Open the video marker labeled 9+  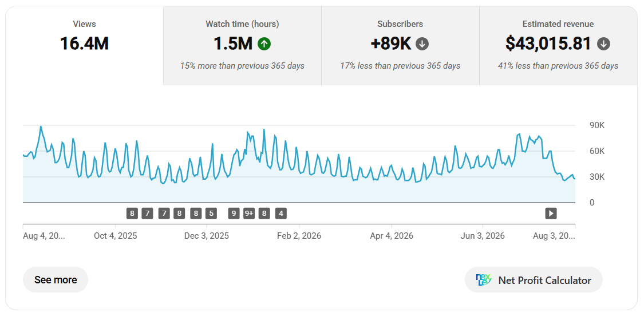click(250, 214)
